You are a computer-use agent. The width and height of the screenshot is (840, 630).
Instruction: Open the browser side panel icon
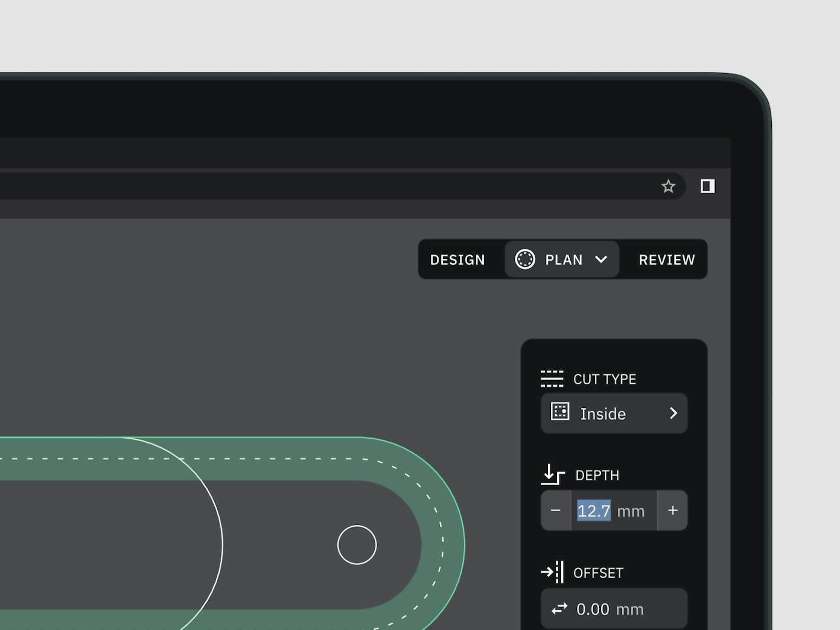[x=707, y=186]
